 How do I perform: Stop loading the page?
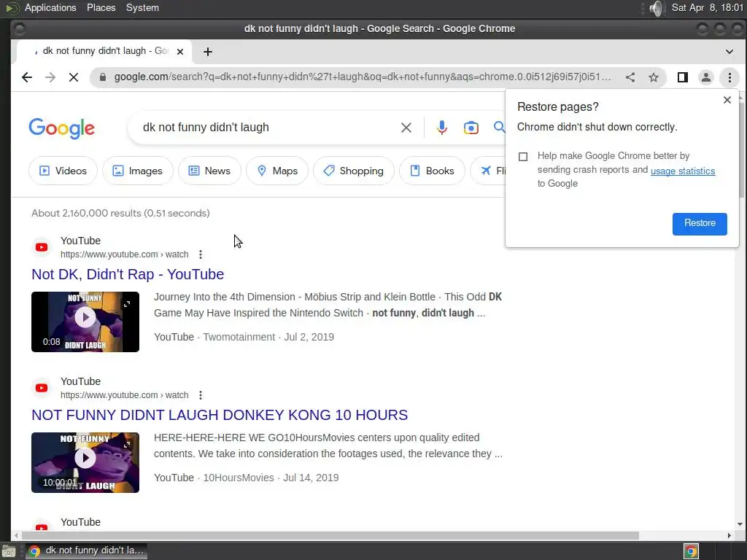pos(74,77)
